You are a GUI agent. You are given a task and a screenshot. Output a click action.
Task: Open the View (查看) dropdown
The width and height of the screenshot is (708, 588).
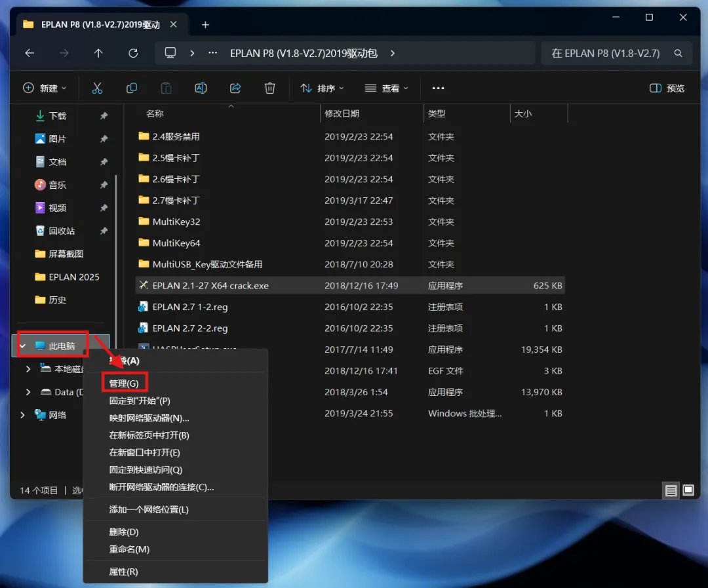tap(387, 88)
